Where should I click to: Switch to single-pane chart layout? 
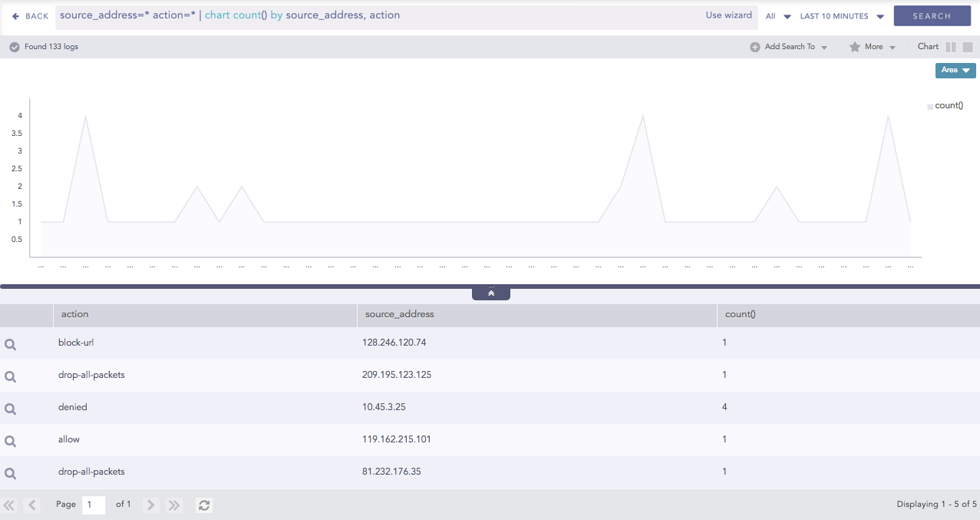pyautogui.click(x=968, y=47)
